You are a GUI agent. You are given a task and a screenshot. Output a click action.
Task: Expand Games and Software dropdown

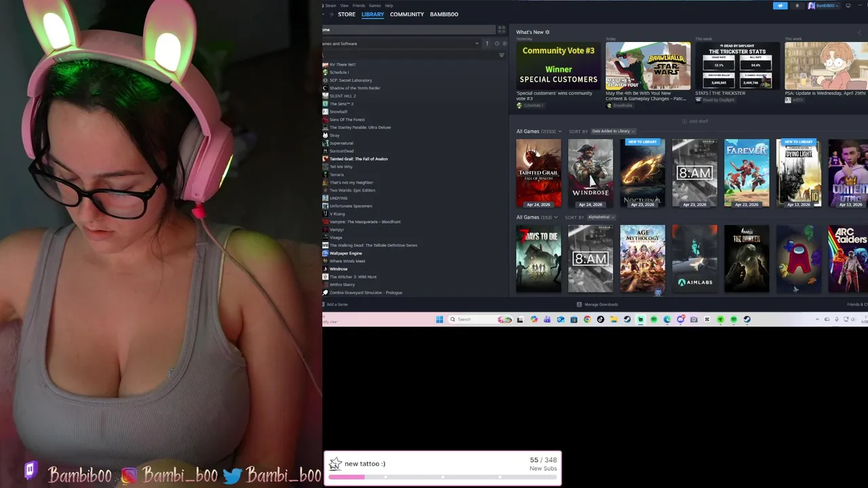point(477,43)
